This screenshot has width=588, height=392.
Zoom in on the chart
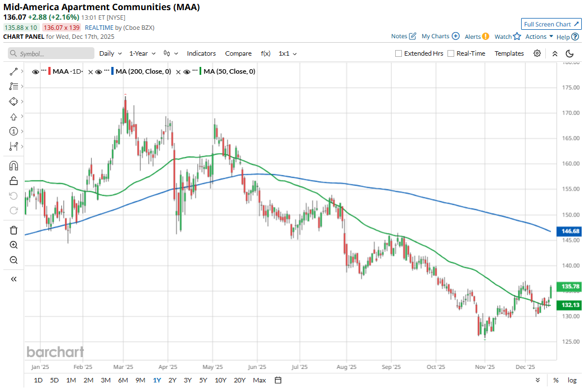point(13,245)
